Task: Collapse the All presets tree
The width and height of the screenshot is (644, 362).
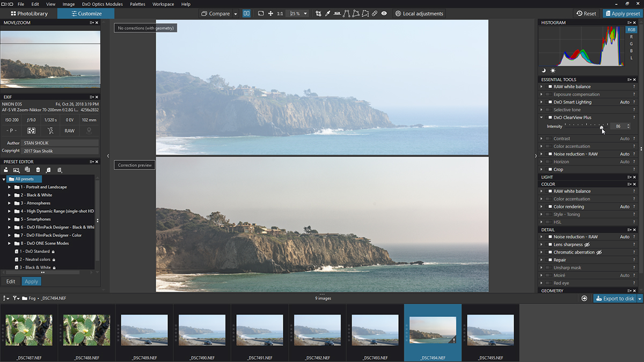Action: 4,179
